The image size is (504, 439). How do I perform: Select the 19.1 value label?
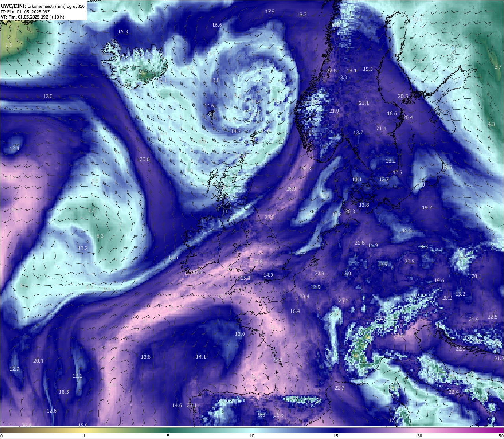(x=352, y=70)
